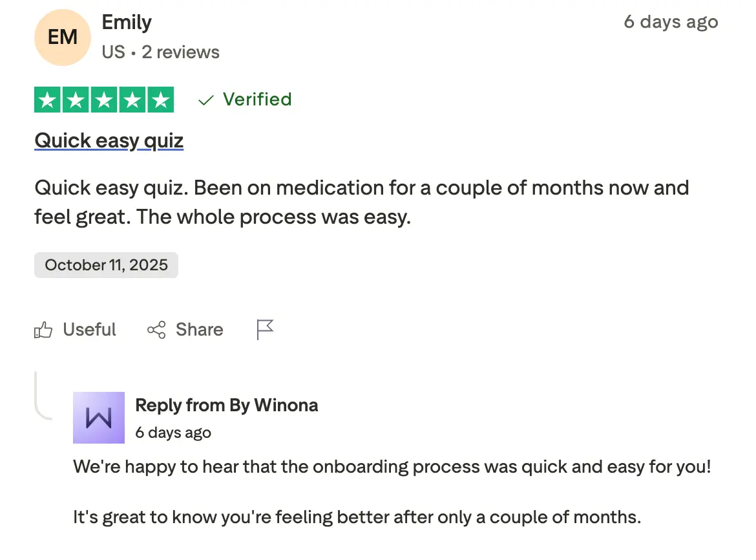
Task: Click the Share network icon
Action: point(156,330)
